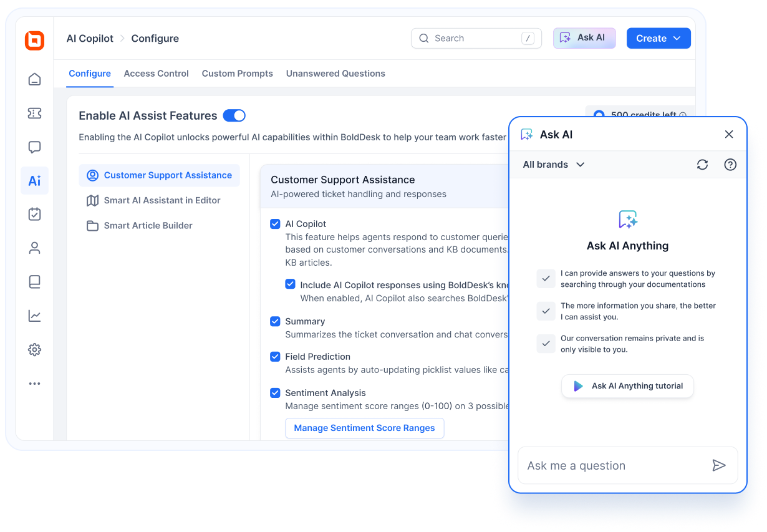
Task: Open the Tickets sidebar icon
Action: tap(35, 113)
